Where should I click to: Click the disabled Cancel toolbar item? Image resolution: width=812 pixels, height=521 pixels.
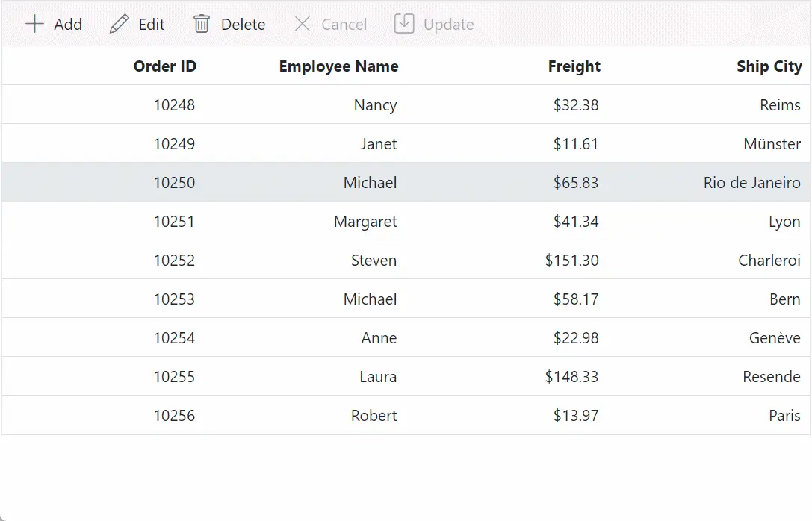point(330,24)
